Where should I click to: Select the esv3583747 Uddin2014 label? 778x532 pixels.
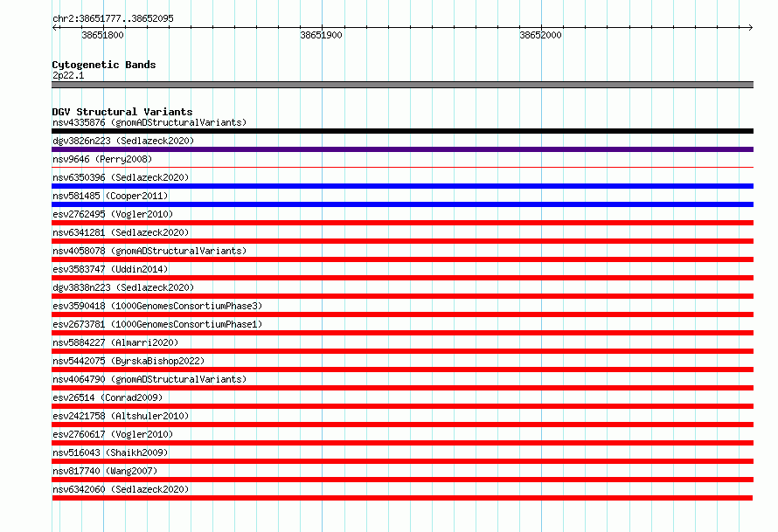tap(110, 269)
